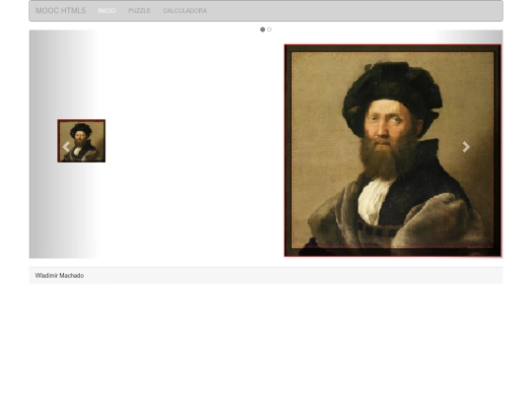
Task: Click the large portrait painting image
Action: pos(393,151)
